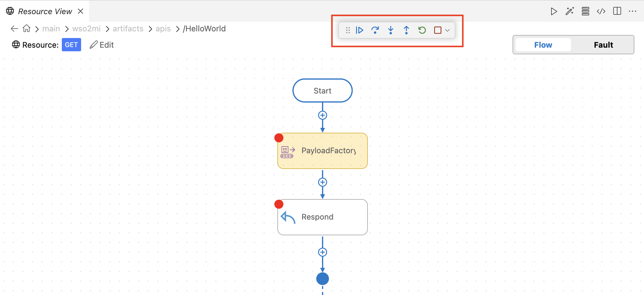The height and width of the screenshot is (295, 644).
Task: Click the Run play icon in editor title
Action: tap(554, 11)
